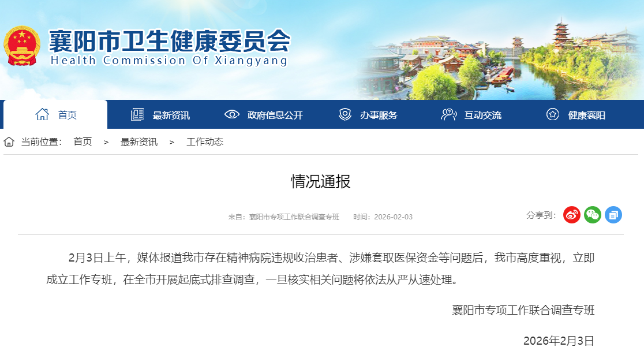
Task: Click the eye icon for 政府信息公开
Action: coord(231,114)
